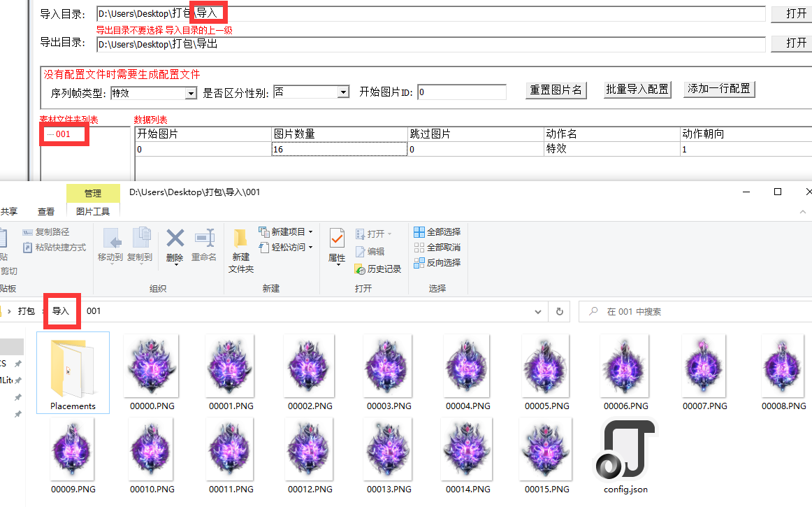
Task: Open the sequence frame type (序列帧类型) combo box
Action: (191, 93)
